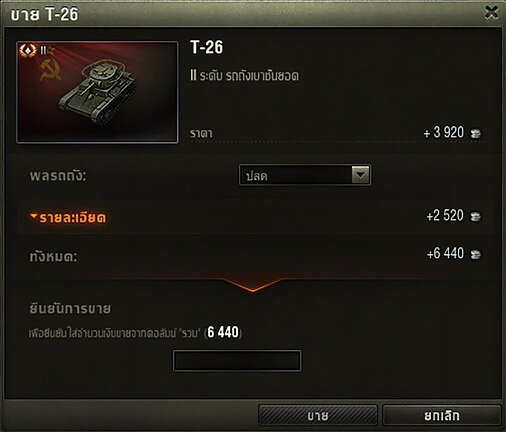Open the crew dropdown arrow button

click(x=360, y=175)
